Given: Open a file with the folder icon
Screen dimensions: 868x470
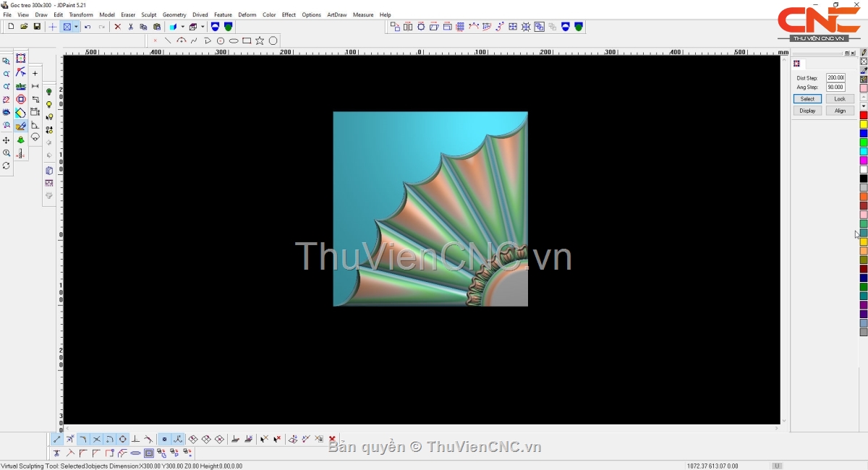Looking at the screenshot, I should coord(24,27).
